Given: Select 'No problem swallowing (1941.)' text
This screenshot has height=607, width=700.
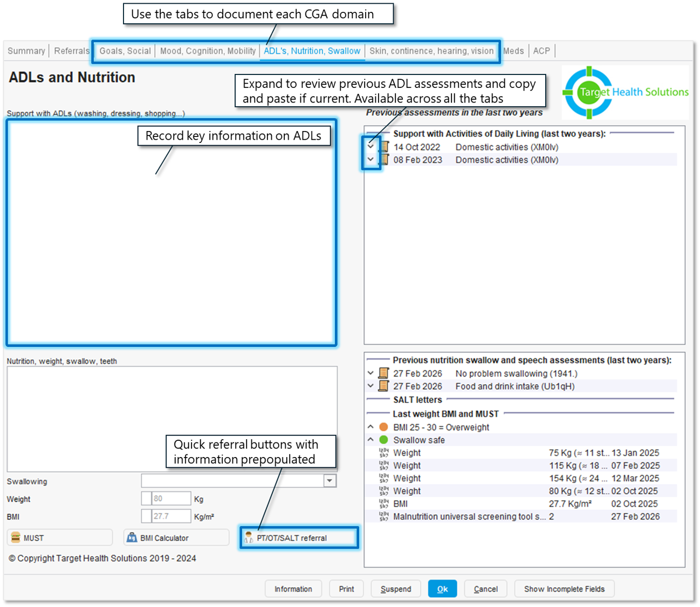Looking at the screenshot, I should [516, 373].
